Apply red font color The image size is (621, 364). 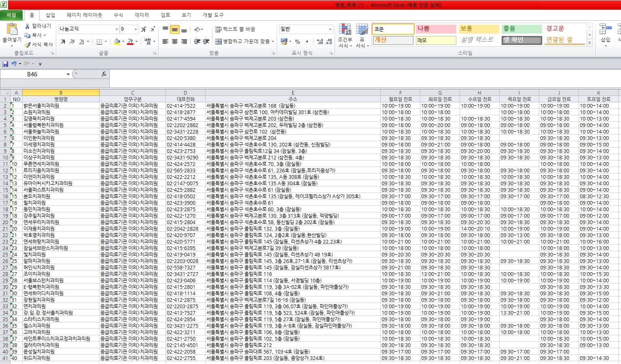coord(130,41)
